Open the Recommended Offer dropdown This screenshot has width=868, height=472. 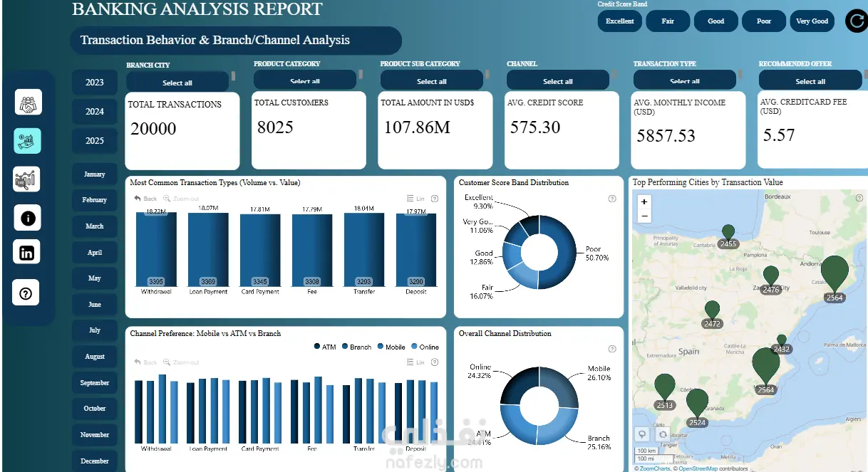810,81
